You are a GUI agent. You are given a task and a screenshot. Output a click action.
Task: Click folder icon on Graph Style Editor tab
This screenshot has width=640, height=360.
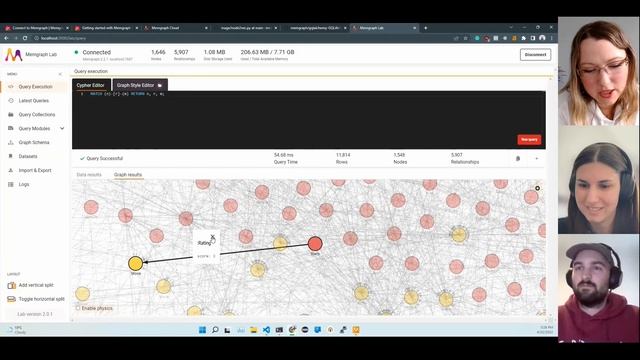tap(160, 85)
